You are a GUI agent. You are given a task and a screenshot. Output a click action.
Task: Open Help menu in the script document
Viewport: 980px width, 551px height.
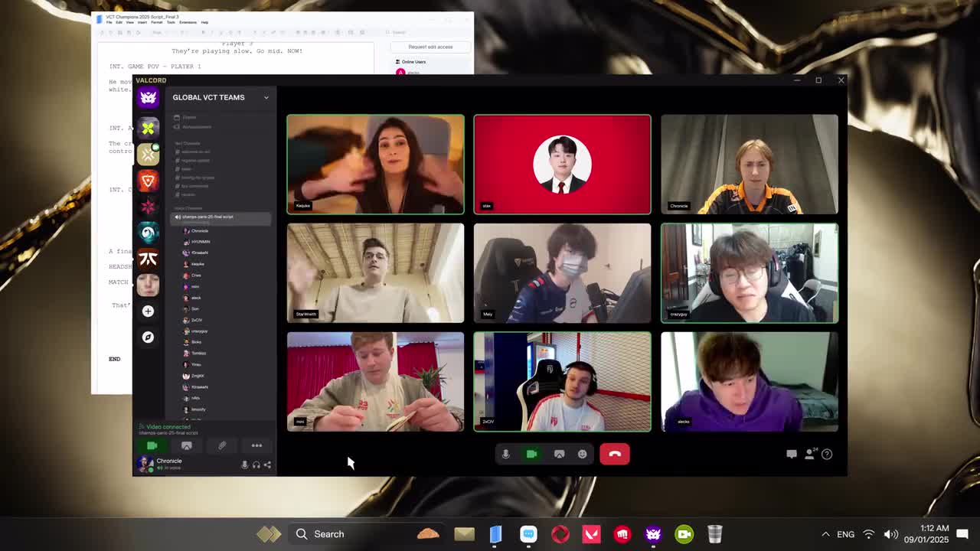(204, 22)
